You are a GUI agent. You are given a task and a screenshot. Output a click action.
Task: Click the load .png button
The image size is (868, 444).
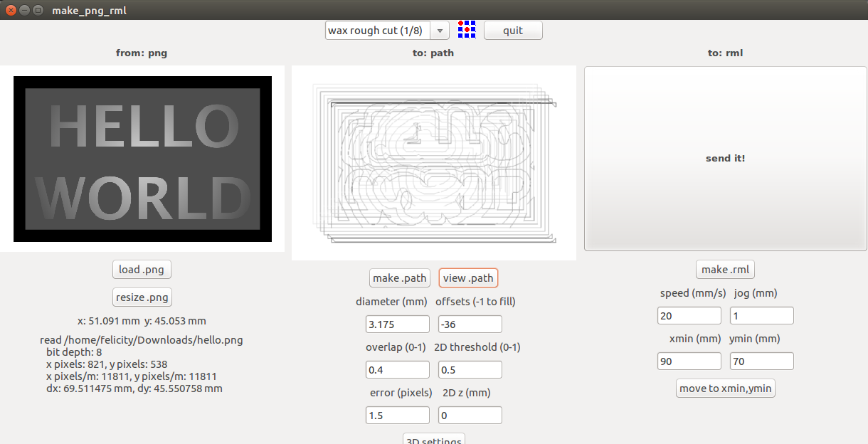tap(142, 270)
